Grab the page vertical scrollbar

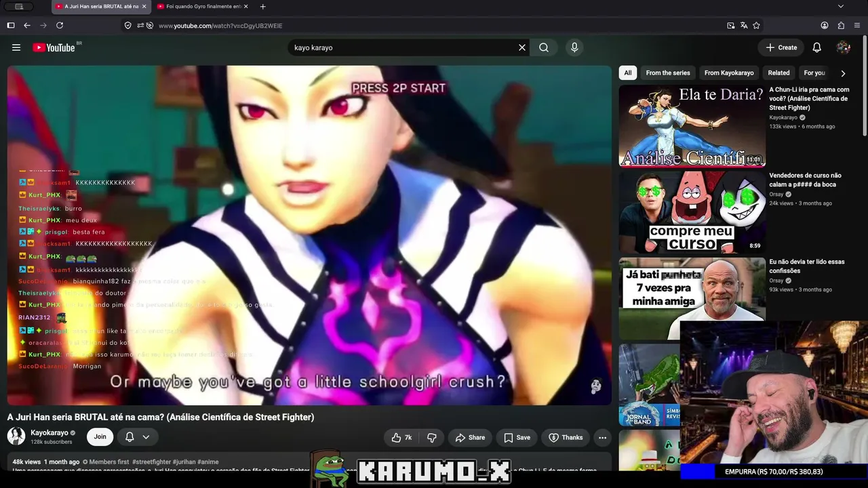865,85
